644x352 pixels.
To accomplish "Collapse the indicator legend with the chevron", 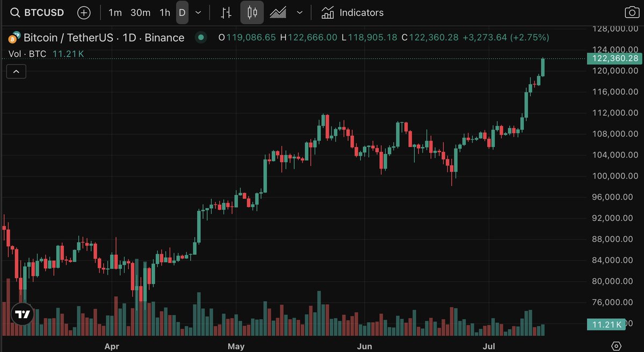I will 16,72.
